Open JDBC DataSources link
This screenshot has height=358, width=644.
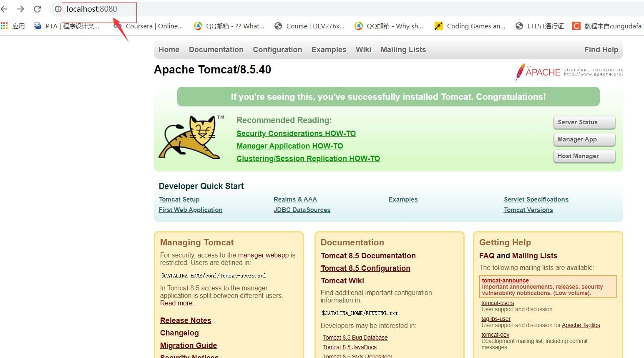(x=302, y=210)
